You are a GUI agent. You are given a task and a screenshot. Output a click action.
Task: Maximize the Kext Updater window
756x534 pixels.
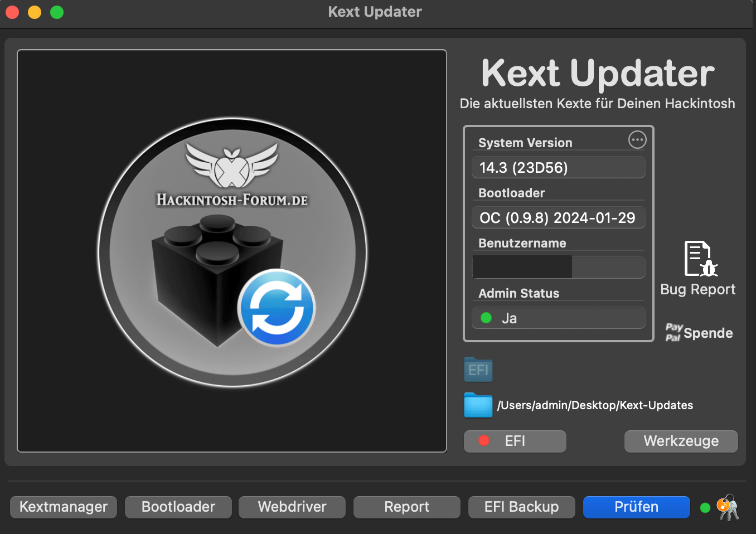pos(57,12)
